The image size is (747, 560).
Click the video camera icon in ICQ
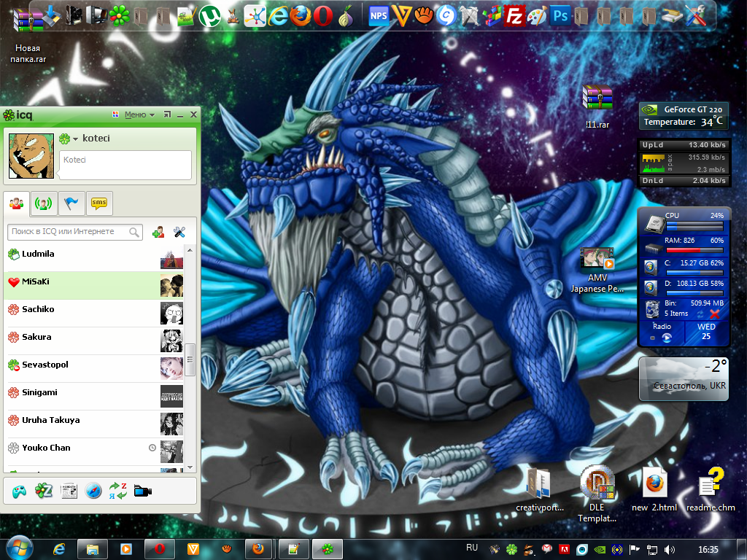pos(143,491)
